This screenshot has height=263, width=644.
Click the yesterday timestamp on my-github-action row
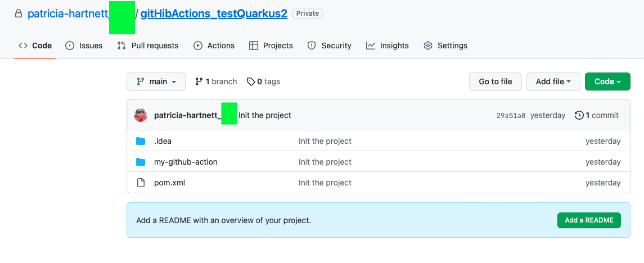[x=603, y=162]
